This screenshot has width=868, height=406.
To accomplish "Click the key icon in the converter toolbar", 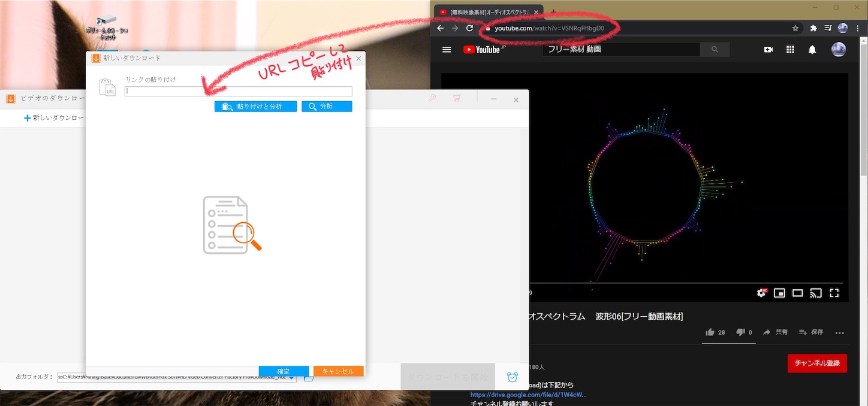I will [432, 99].
